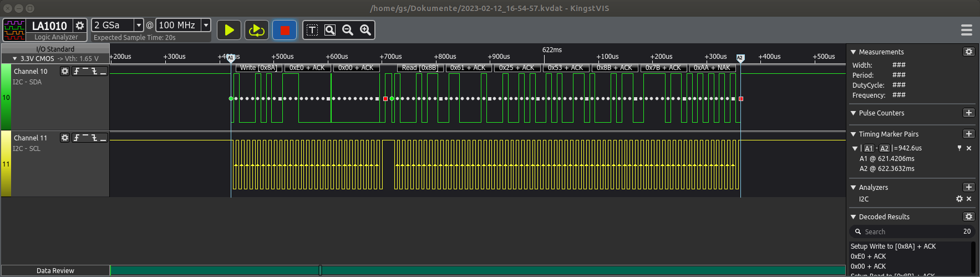Set rising-edge trigger on Channel 10
Viewport: 980px width, 277px height.
click(x=77, y=71)
